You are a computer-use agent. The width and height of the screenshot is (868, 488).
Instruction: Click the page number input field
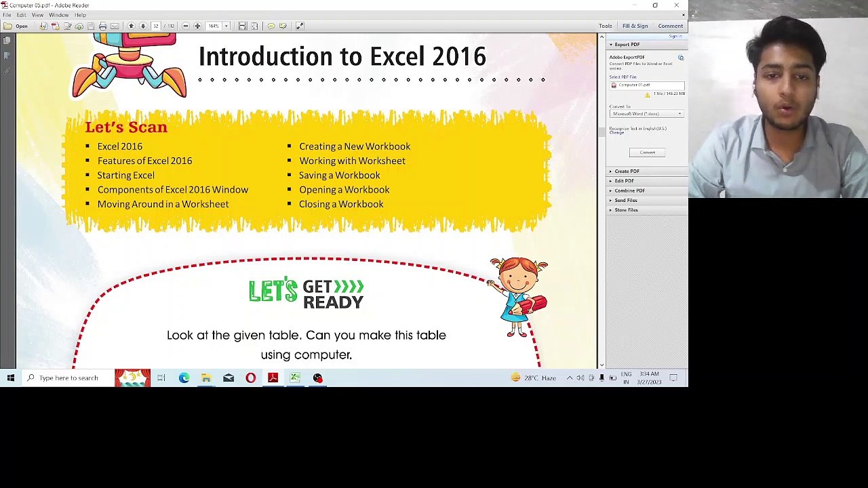pos(156,26)
